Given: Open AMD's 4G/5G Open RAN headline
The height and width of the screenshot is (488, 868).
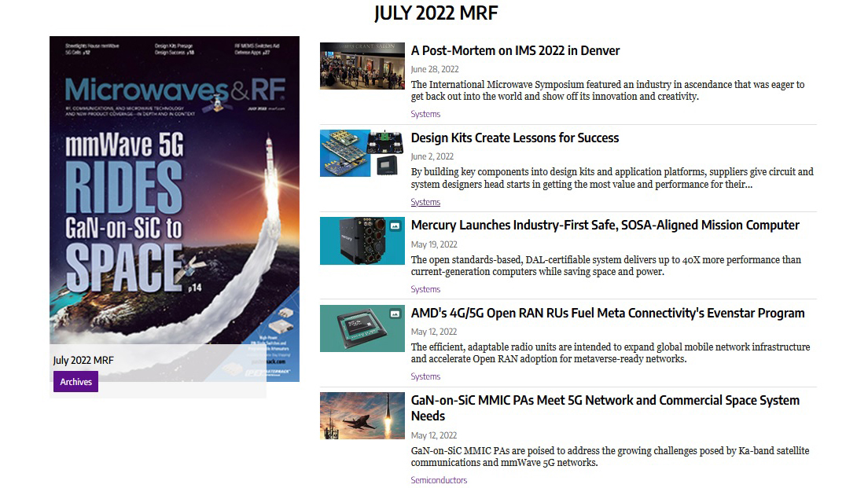Looking at the screenshot, I should (x=607, y=313).
